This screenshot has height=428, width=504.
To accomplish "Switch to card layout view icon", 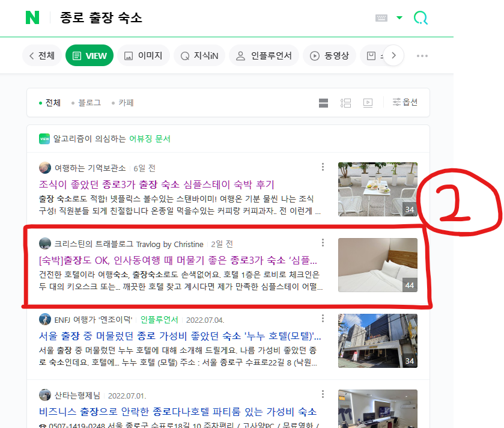I will coord(323,103).
